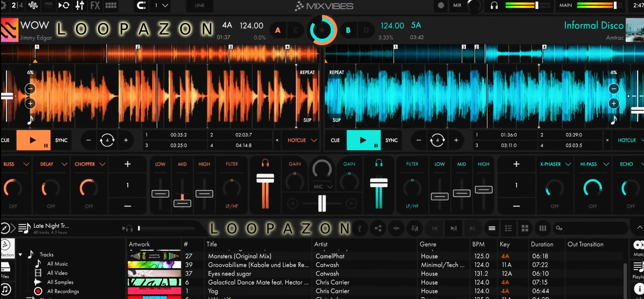This screenshot has width=644, height=299.
Task: Click the search field in the browser
Action: [590, 228]
